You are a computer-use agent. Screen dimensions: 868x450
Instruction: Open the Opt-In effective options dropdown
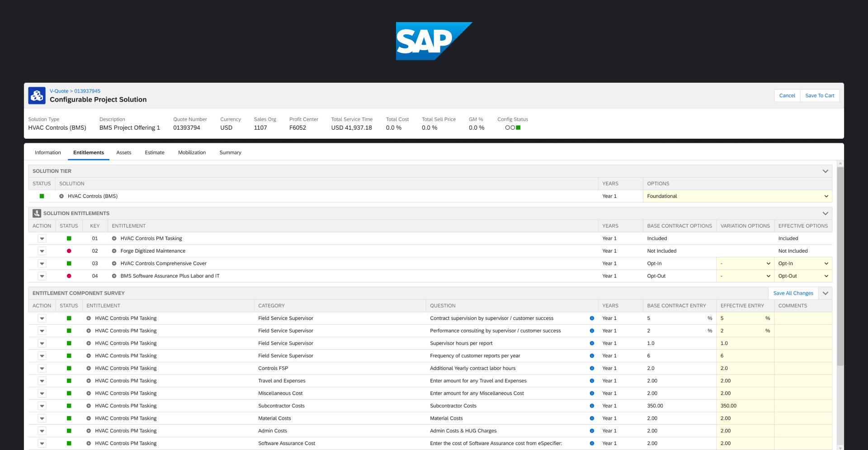pyautogui.click(x=803, y=263)
